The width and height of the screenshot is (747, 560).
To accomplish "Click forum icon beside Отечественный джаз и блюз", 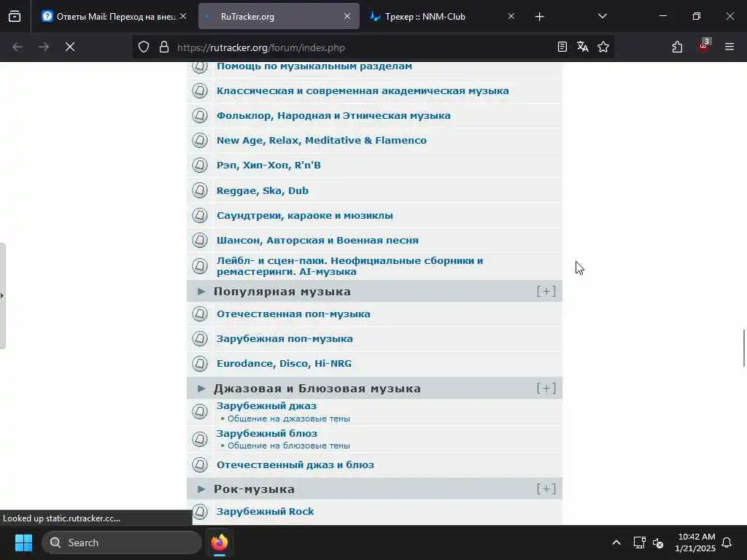I will tap(200, 464).
